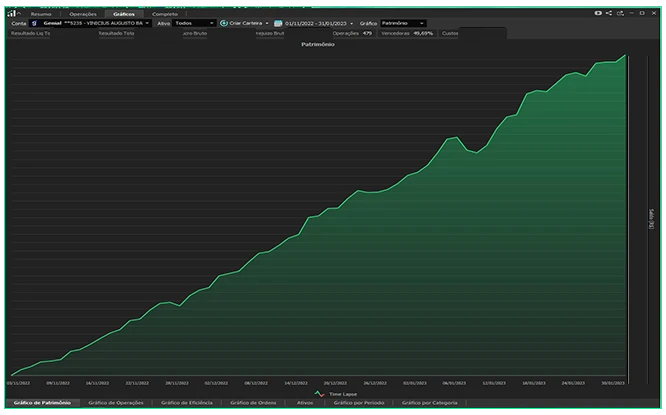This screenshot has height=415, width=666.
Task: Click the collapse caret beside the app logo
Action: pyautogui.click(x=19, y=13)
